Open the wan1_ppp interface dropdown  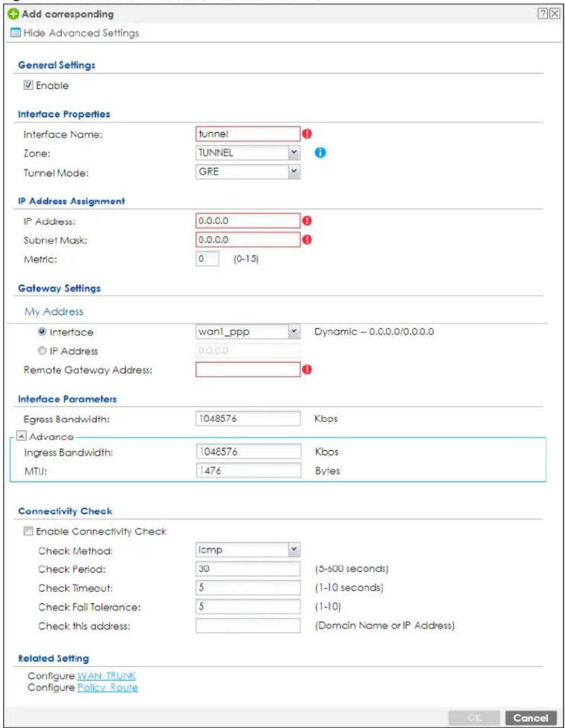[x=248, y=332]
